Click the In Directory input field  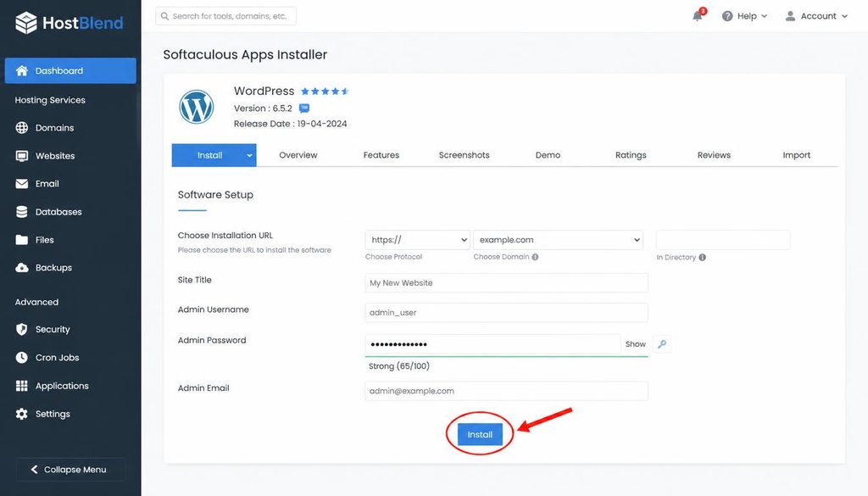point(723,240)
